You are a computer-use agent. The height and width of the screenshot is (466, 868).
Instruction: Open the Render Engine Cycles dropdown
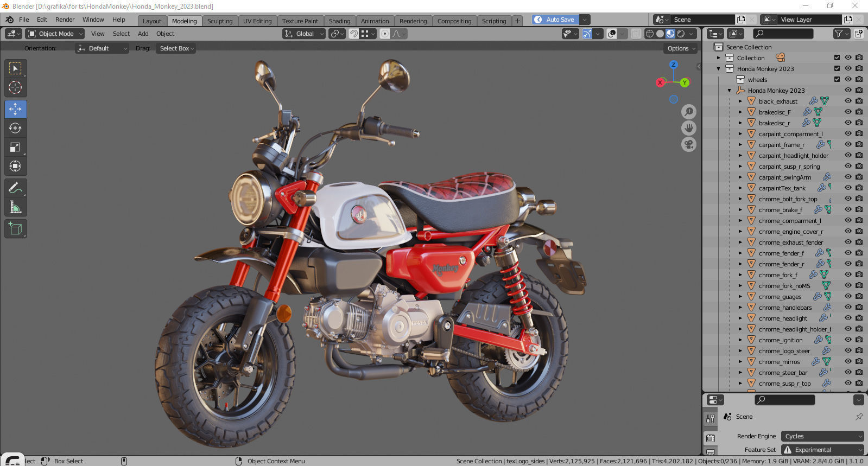click(x=822, y=436)
